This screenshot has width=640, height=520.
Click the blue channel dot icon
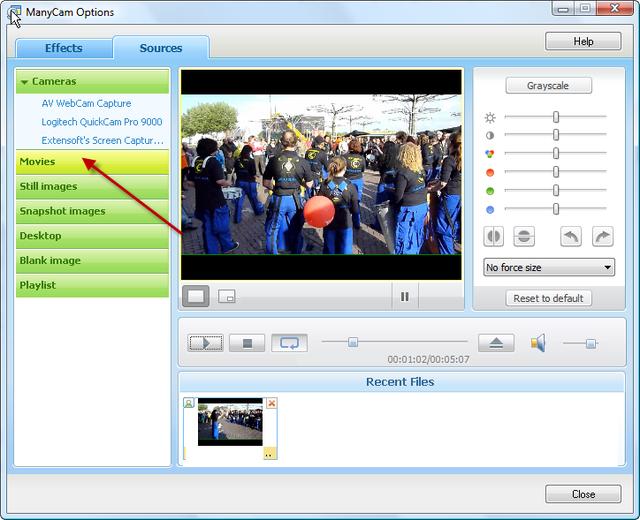tap(490, 210)
